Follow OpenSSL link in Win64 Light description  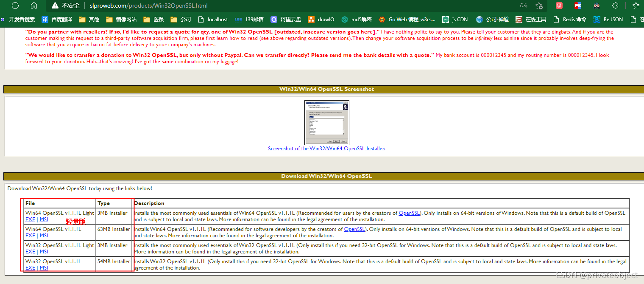409,213
